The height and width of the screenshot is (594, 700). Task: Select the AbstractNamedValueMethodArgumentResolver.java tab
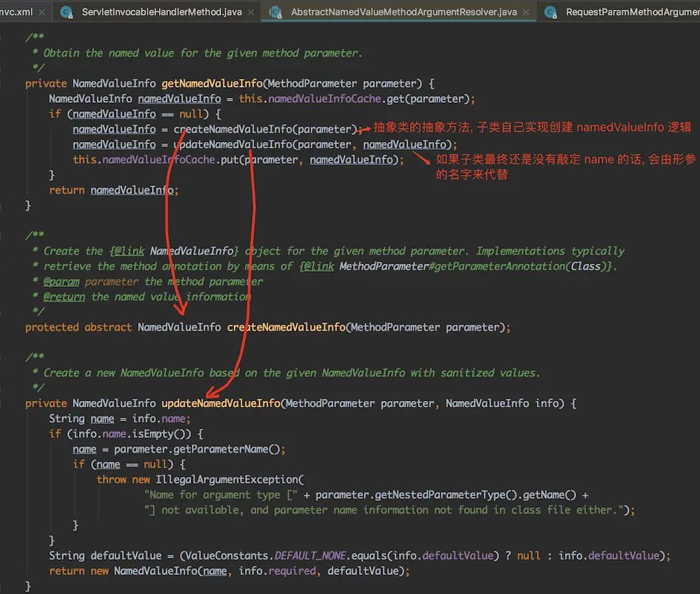click(403, 12)
